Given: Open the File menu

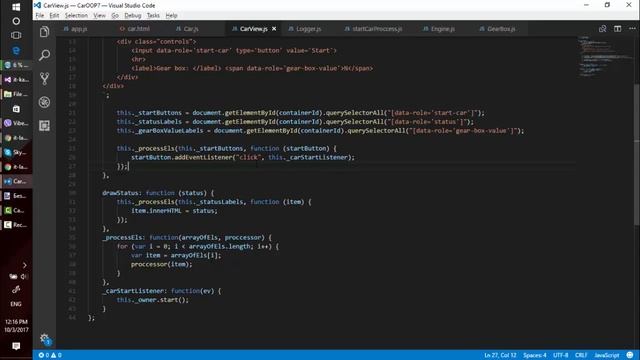Looking at the screenshot, I should [40, 16].
